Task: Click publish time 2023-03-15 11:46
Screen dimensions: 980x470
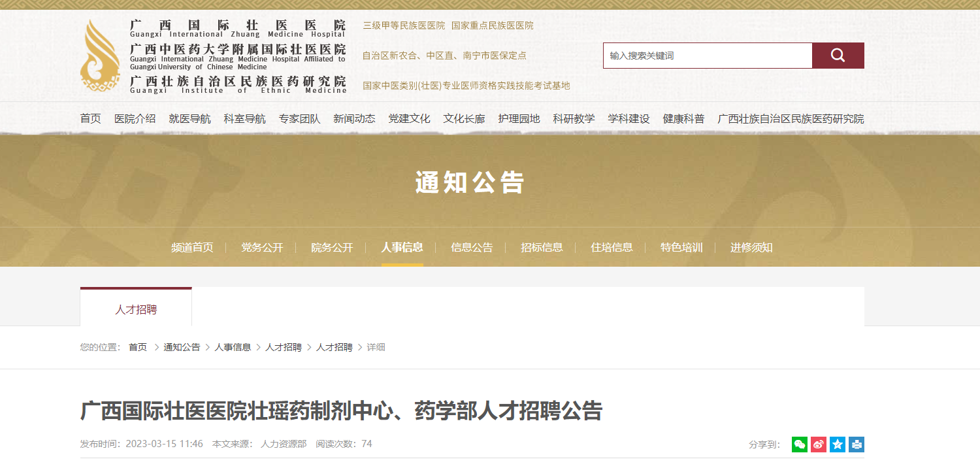Action: (165, 444)
